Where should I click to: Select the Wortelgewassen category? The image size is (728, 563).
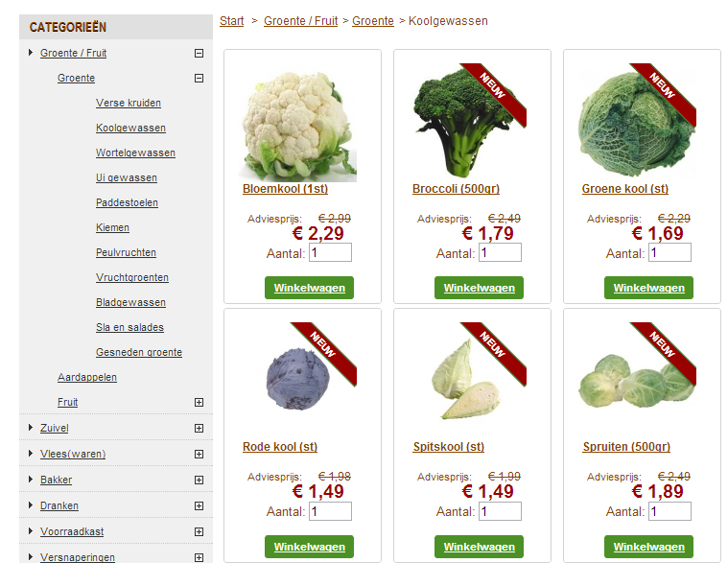point(135,152)
